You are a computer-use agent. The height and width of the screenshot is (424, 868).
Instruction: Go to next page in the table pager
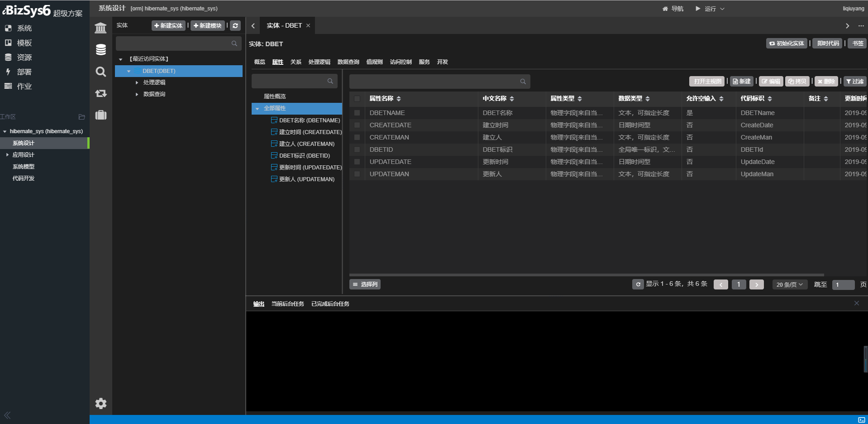point(757,284)
